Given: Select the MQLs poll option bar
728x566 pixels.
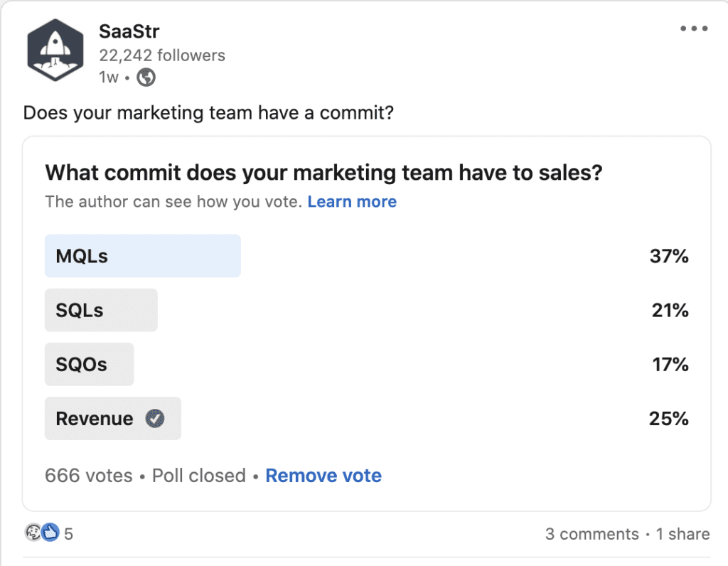Looking at the screenshot, I should pos(142,256).
